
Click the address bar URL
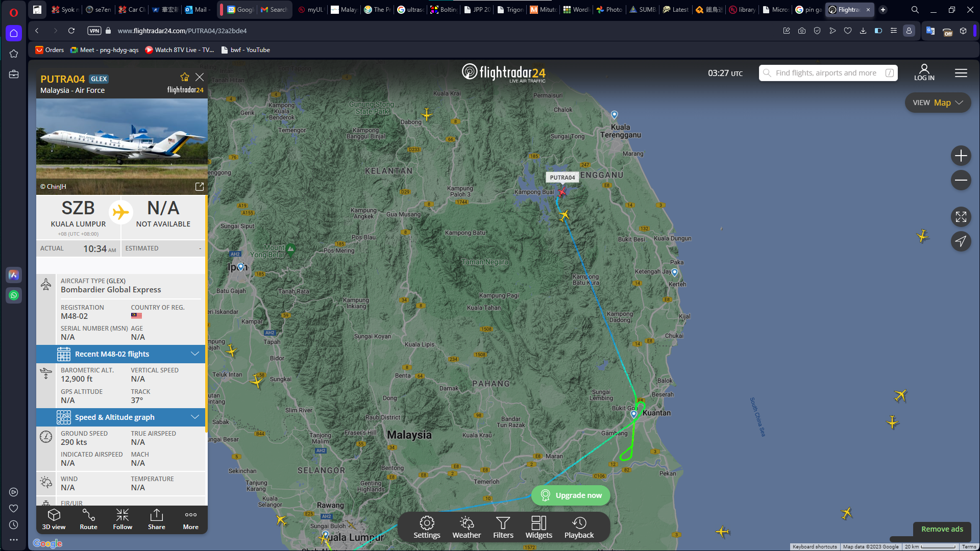pyautogui.click(x=182, y=31)
